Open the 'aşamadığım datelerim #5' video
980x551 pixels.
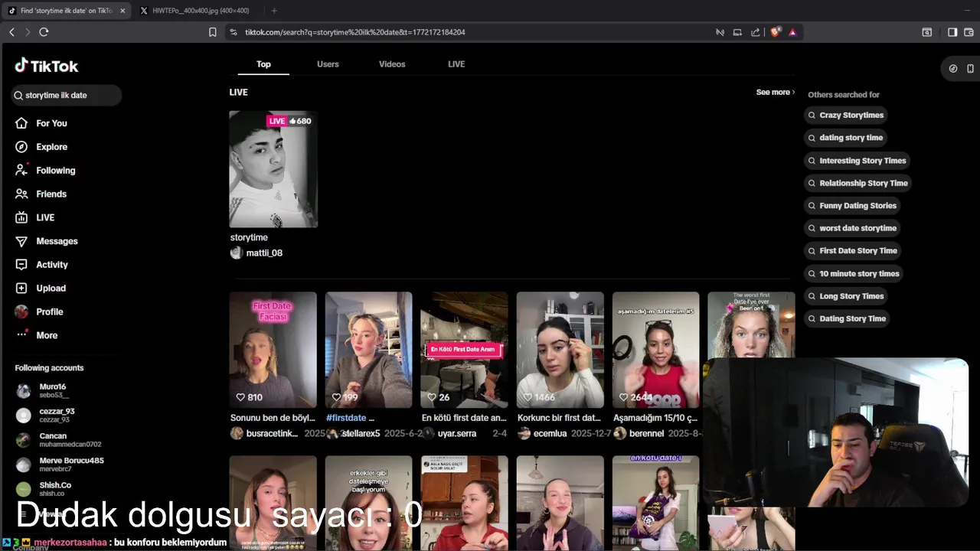(x=656, y=350)
